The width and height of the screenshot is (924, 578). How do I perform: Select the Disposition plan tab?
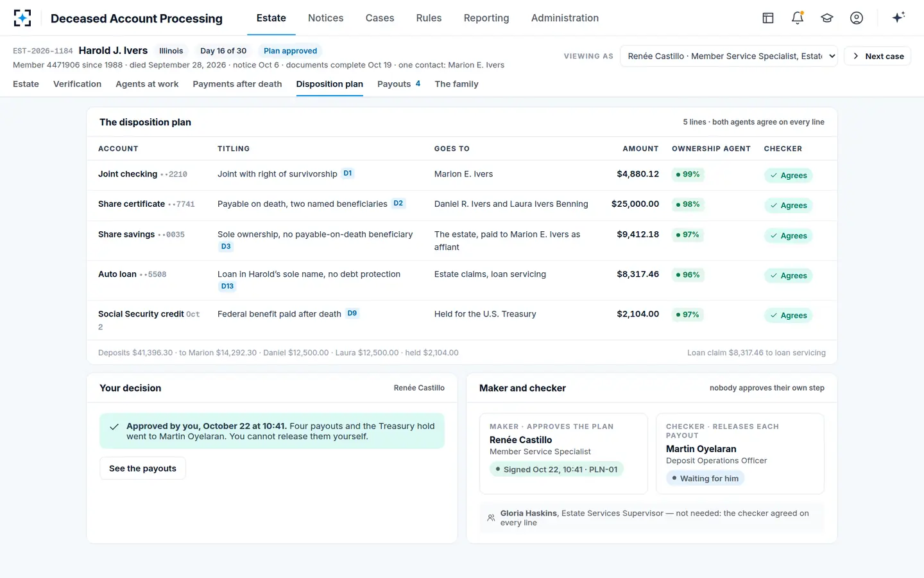coord(330,84)
